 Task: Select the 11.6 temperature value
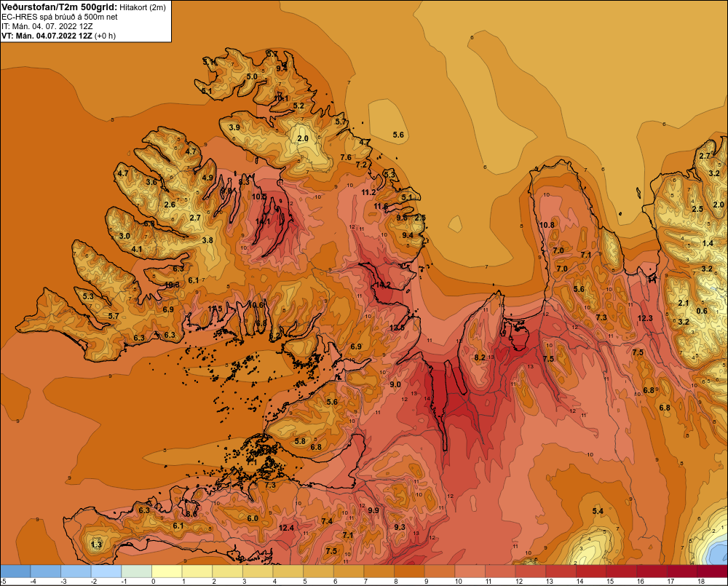381,206
